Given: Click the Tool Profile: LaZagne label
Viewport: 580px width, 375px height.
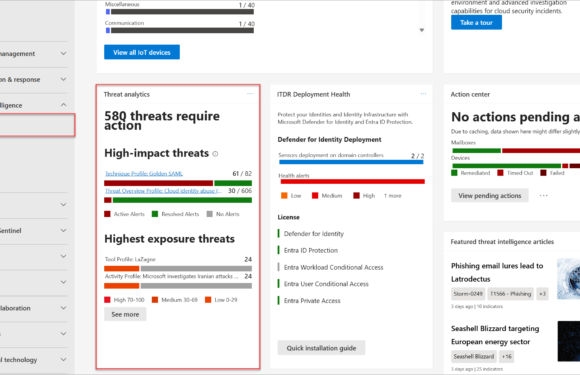Looking at the screenshot, I should click(x=130, y=259).
